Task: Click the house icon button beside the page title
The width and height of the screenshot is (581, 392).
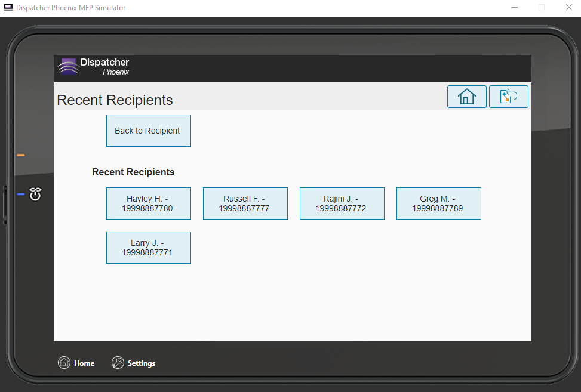Action: (466, 97)
